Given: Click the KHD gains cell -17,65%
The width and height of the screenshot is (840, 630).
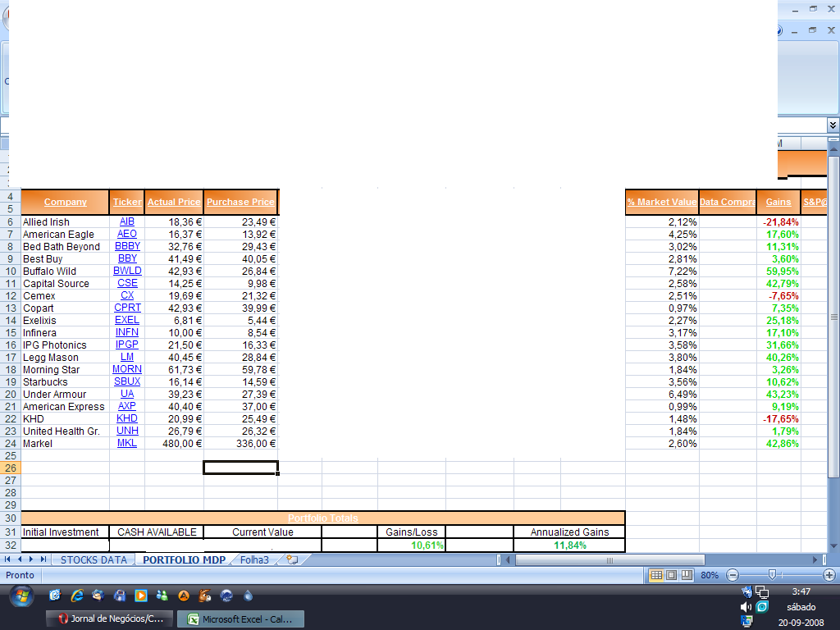Looking at the screenshot, I should (778, 419).
